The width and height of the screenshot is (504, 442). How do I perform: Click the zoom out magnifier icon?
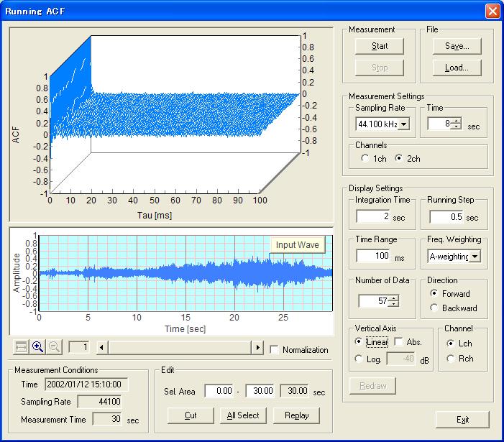point(54,347)
